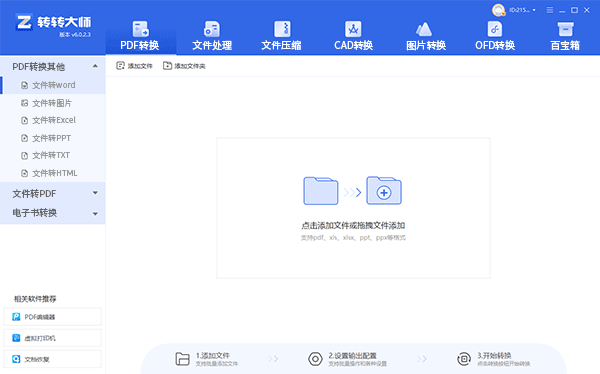The image size is (600, 374).
Task: Click the 添加文件 button
Action: click(x=134, y=66)
